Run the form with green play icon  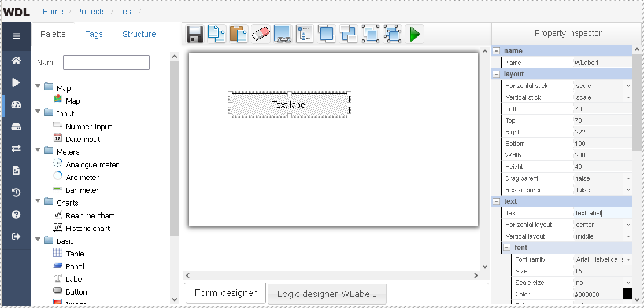(414, 34)
